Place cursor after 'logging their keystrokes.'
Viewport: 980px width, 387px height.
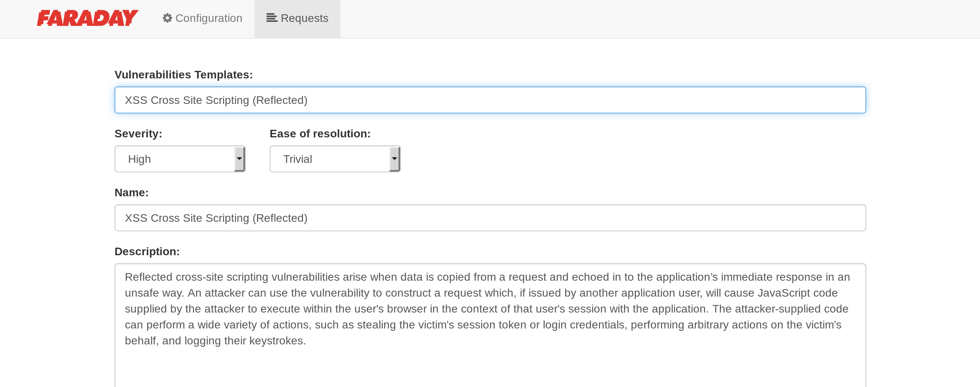(307, 341)
